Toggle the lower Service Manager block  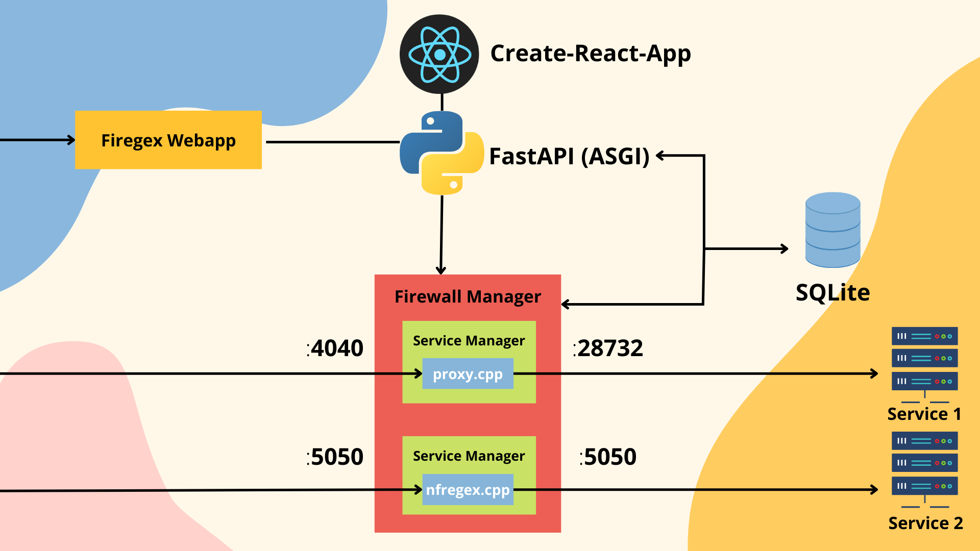point(469,456)
